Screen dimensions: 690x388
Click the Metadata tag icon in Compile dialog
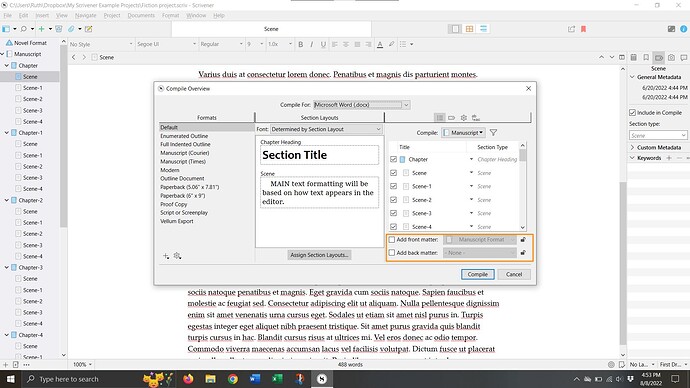pyautogui.click(x=451, y=118)
